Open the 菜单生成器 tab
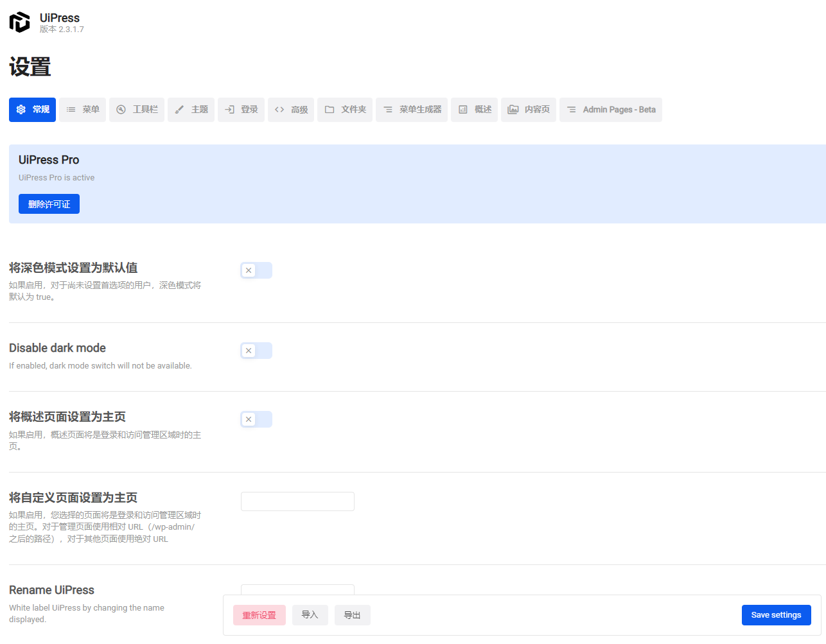Image resolution: width=826 pixels, height=644 pixels. click(412, 110)
